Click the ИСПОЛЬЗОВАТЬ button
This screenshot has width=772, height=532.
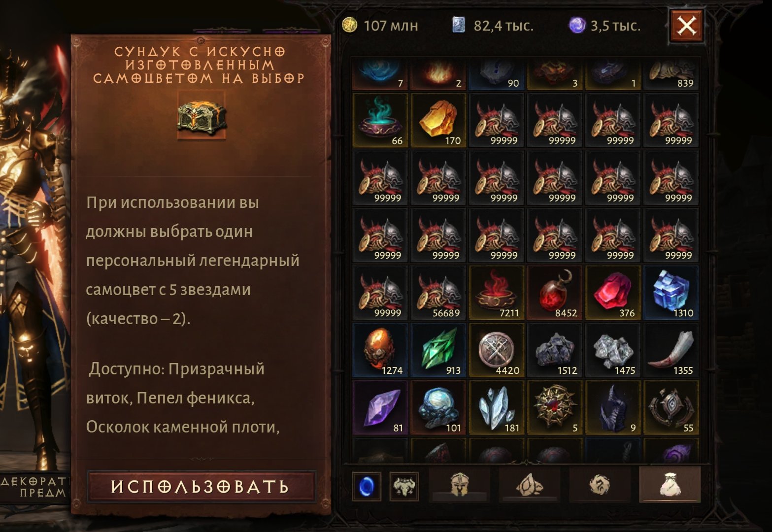[x=201, y=487]
